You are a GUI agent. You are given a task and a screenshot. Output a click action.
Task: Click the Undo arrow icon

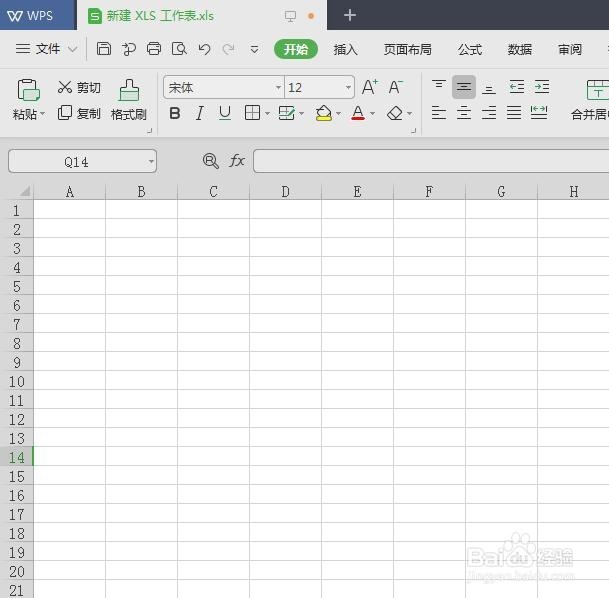(204, 49)
